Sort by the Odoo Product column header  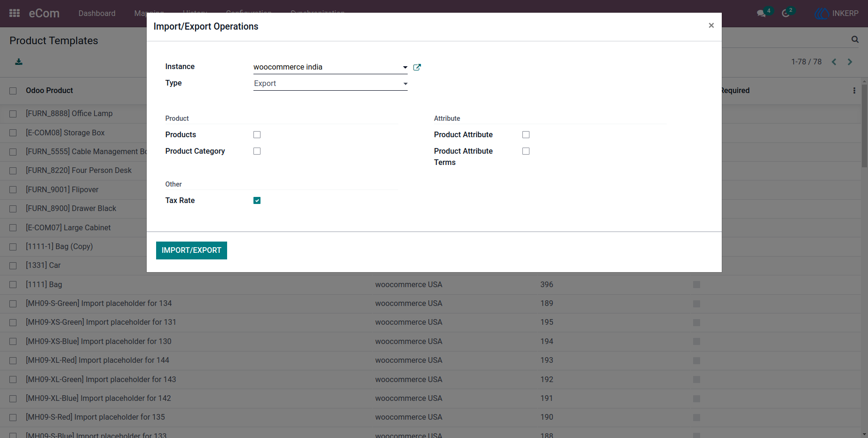pyautogui.click(x=49, y=90)
